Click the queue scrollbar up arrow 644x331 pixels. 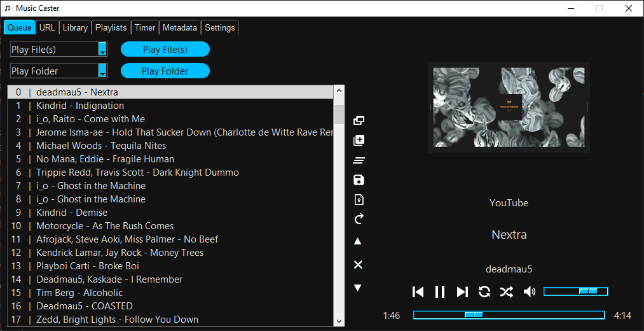[339, 90]
